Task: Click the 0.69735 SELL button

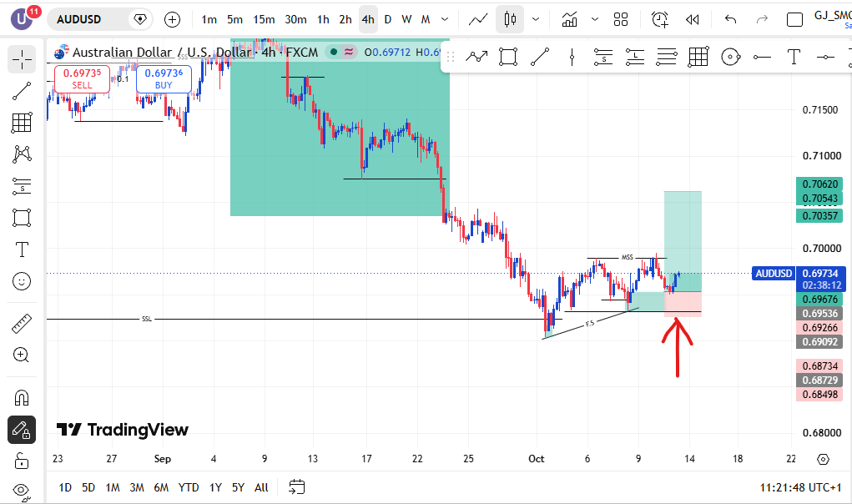Action: (82, 78)
